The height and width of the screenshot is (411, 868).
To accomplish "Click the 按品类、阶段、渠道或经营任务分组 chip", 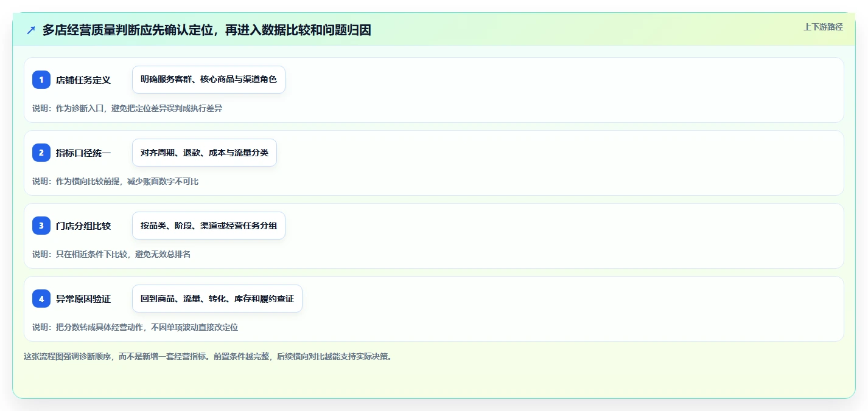I will [209, 226].
